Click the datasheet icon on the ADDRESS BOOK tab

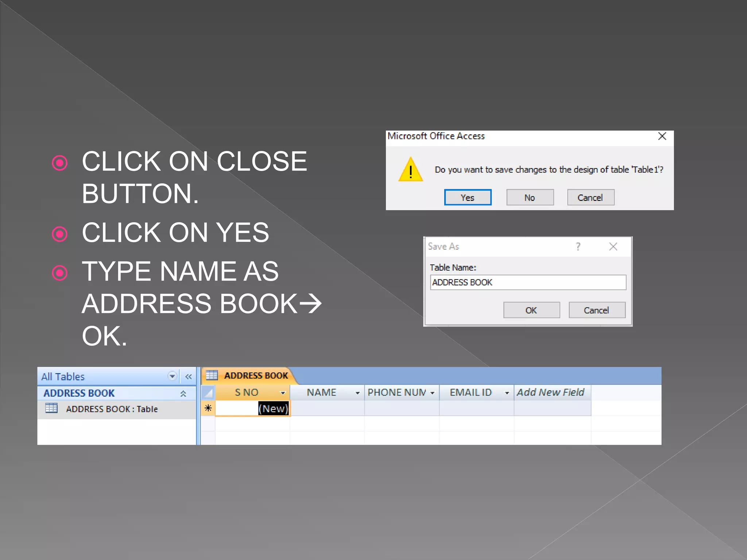[212, 375]
